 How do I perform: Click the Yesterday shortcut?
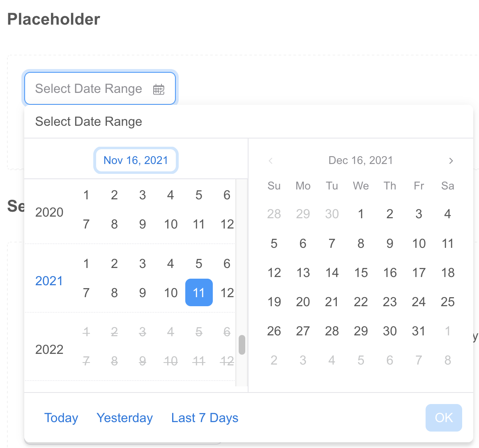(124, 418)
